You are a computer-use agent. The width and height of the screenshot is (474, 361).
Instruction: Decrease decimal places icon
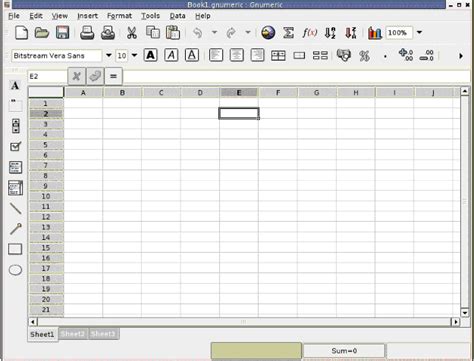(426, 55)
